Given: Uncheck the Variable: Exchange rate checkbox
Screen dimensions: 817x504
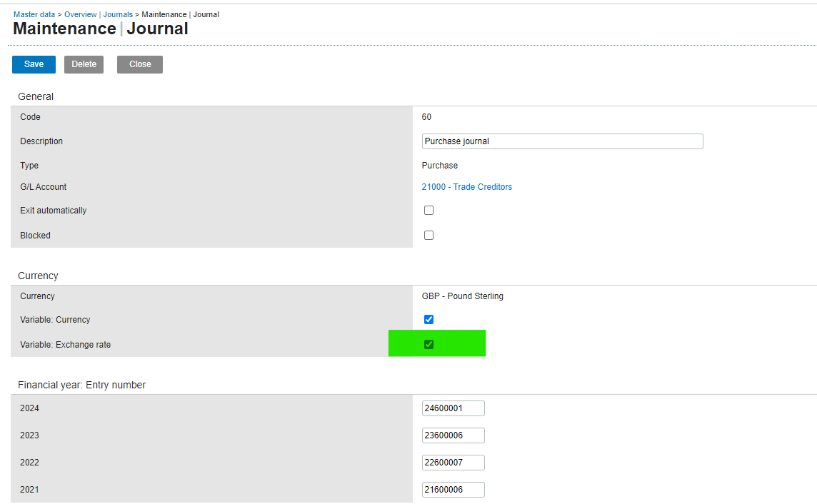Looking at the screenshot, I should pos(428,345).
